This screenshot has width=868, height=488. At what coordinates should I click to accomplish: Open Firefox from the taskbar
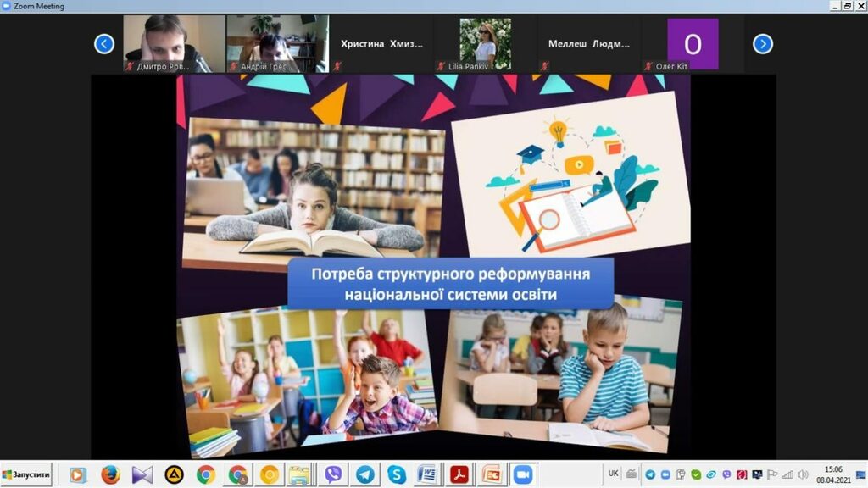(x=110, y=474)
